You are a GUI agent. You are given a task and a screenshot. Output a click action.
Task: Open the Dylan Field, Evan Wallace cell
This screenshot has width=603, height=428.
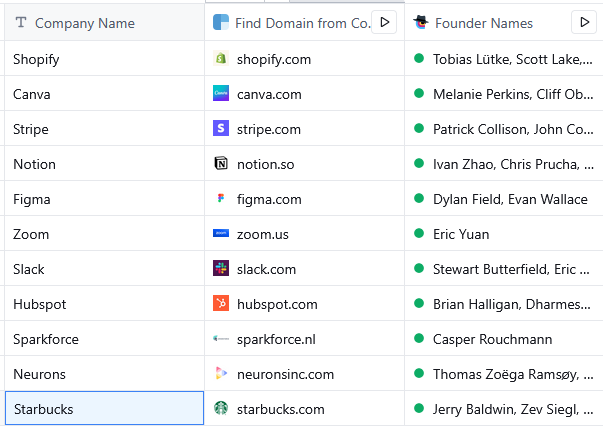tap(504, 198)
